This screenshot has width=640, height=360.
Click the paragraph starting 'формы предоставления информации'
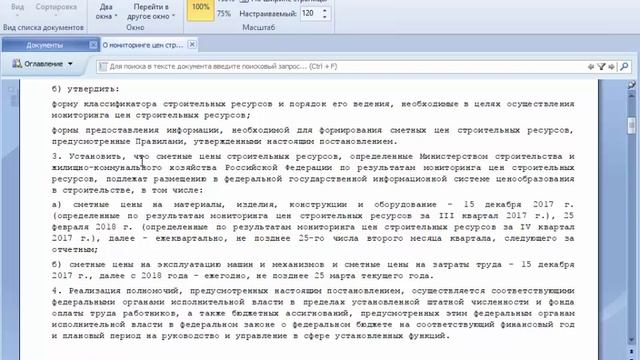[313, 136]
